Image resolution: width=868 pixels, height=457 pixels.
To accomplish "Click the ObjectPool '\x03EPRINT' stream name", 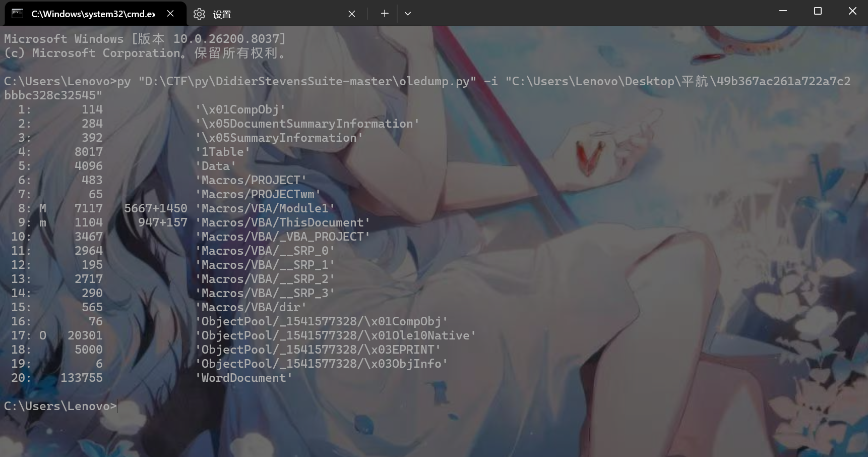I will click(x=318, y=350).
